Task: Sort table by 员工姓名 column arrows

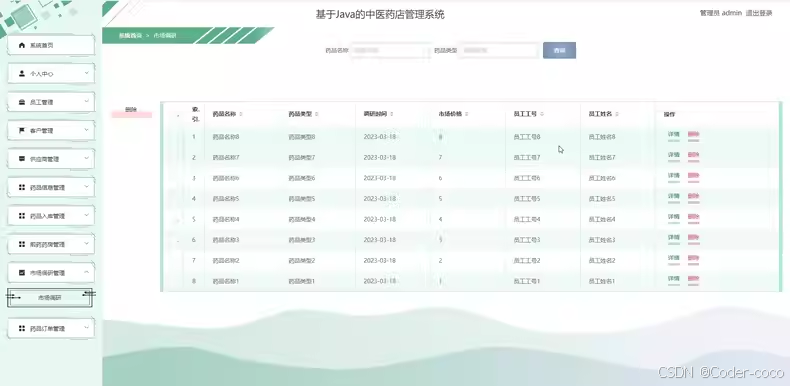Action: [x=617, y=114]
